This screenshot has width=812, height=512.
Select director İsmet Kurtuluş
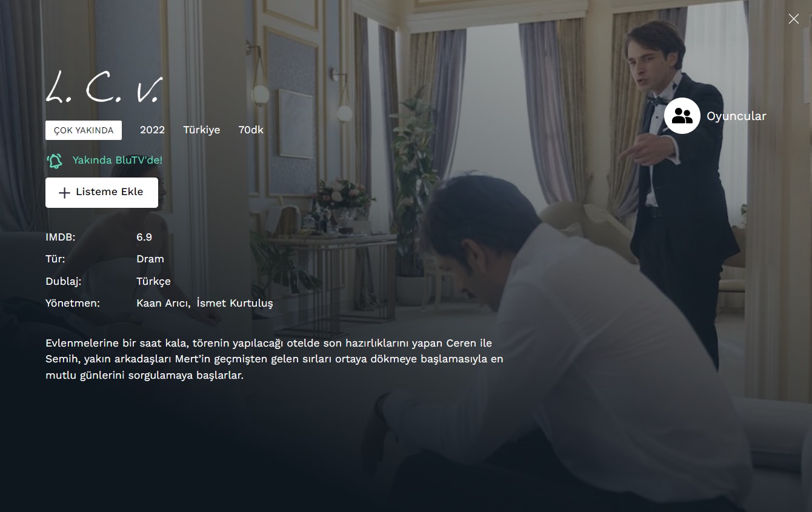235,303
